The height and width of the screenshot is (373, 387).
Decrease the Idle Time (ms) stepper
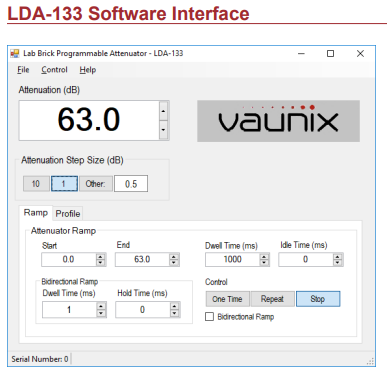tap(338, 262)
